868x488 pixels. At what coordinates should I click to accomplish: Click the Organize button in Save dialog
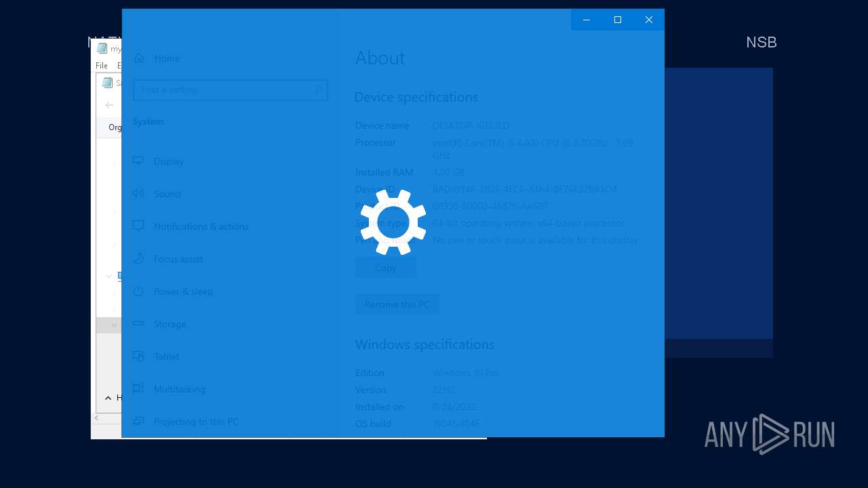tap(115, 127)
